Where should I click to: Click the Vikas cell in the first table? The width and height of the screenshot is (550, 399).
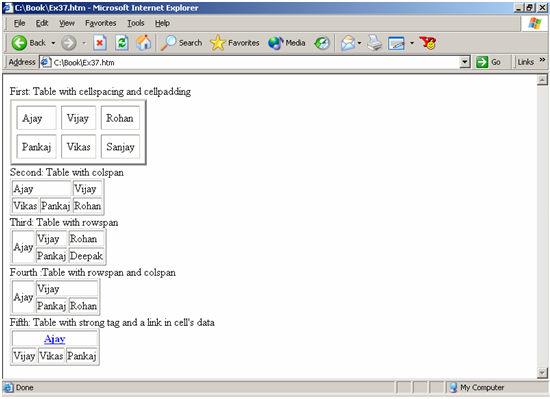tap(79, 147)
